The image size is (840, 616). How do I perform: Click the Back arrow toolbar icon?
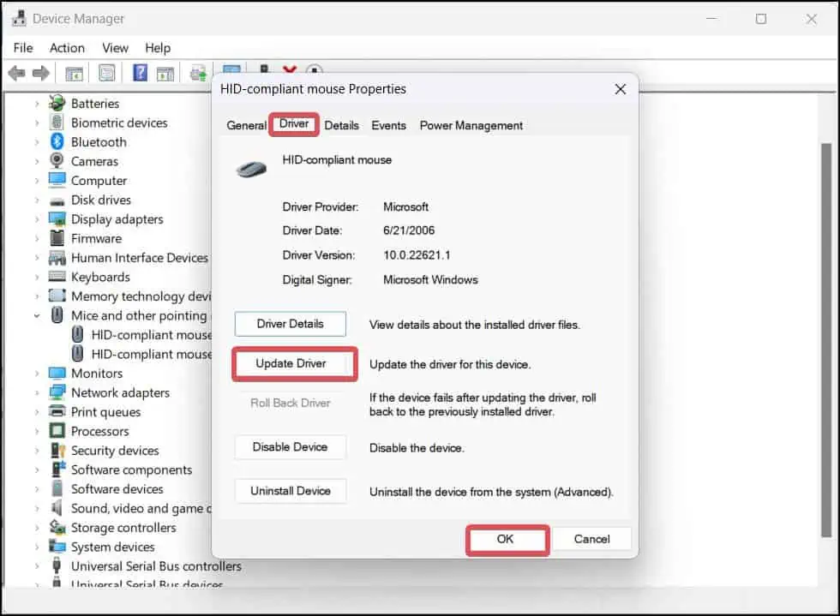(x=17, y=72)
